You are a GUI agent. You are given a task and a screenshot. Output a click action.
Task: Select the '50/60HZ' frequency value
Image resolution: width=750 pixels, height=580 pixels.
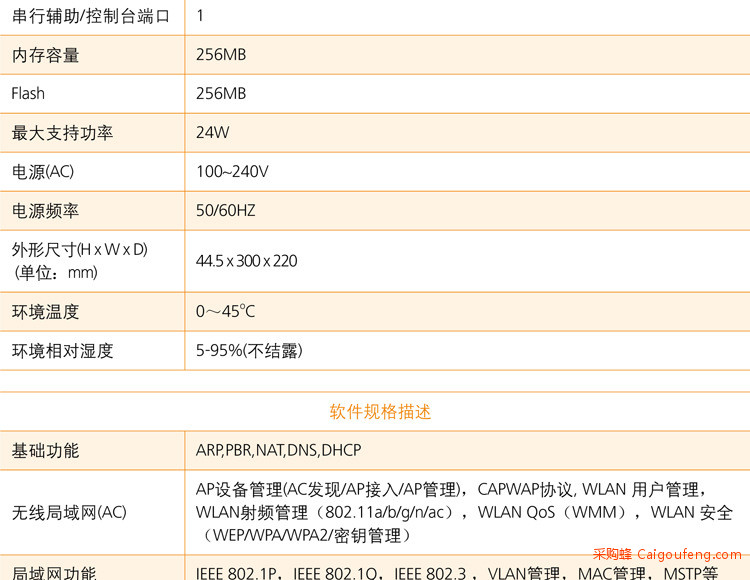click(226, 211)
